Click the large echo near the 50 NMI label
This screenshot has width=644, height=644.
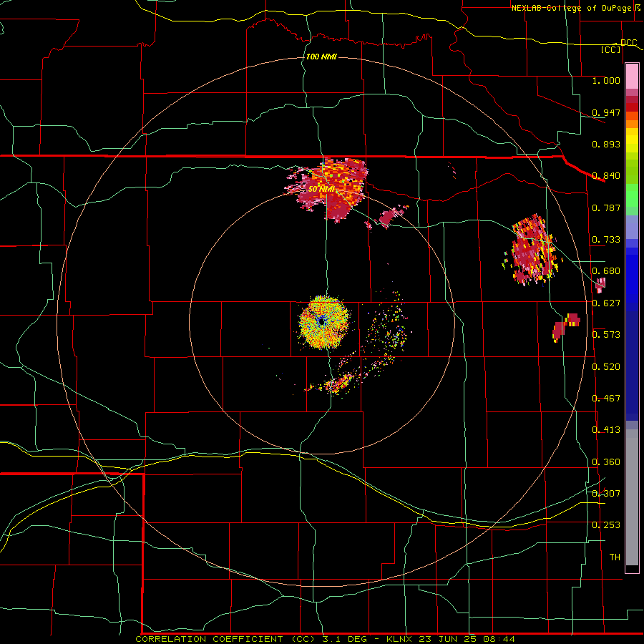pos(328,190)
